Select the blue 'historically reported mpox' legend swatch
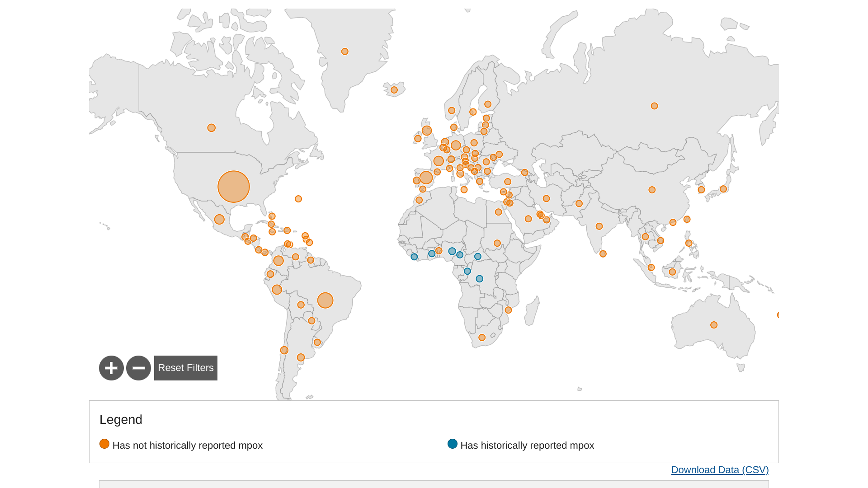This screenshot has height=488, width=868. point(453,444)
